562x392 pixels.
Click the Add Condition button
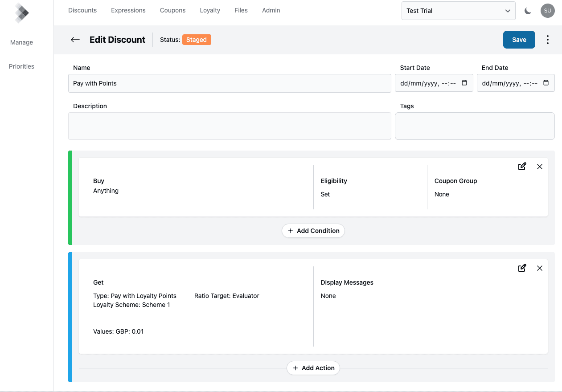coord(313,231)
